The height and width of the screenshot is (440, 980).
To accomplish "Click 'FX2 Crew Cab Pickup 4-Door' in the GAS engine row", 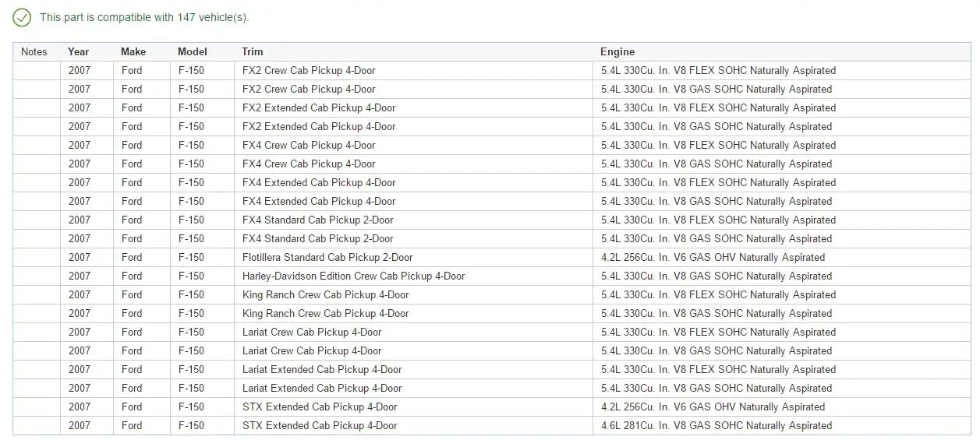I will pos(309,89).
